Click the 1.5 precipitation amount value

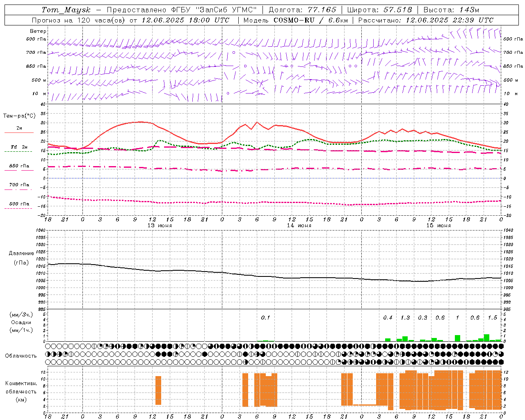(492, 317)
